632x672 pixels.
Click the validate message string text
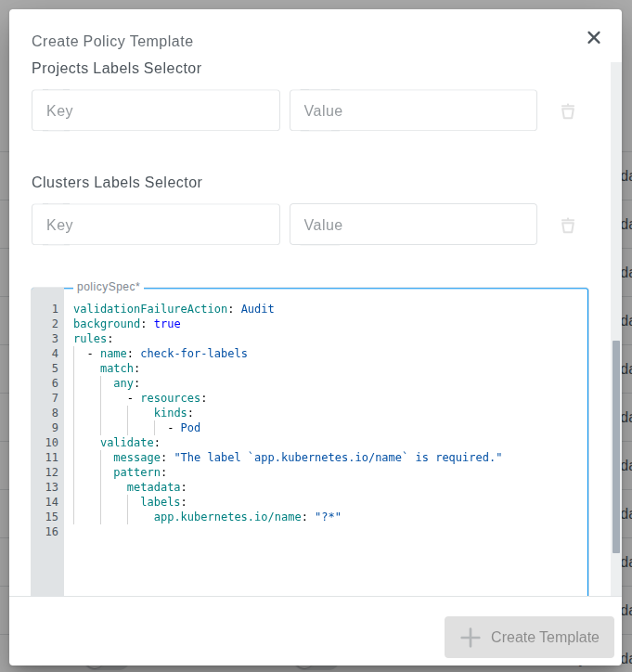click(331, 458)
